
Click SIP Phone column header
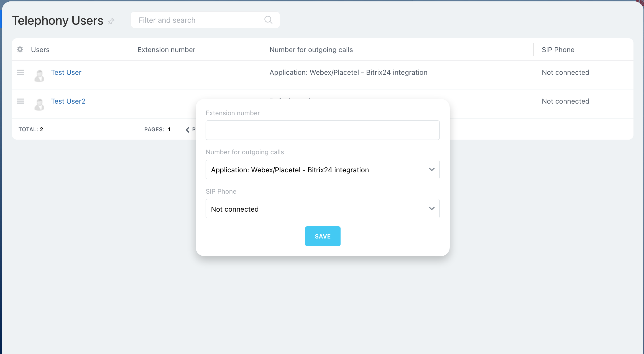coord(558,50)
